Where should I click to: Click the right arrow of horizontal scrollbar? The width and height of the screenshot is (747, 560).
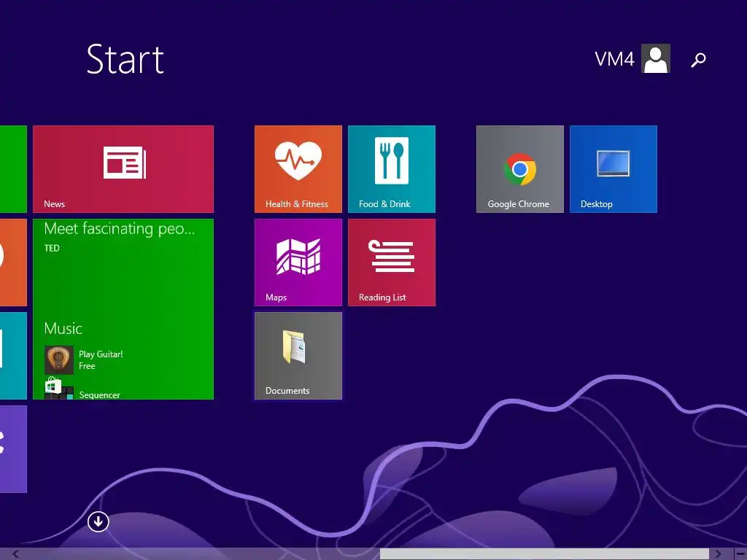[718, 554]
